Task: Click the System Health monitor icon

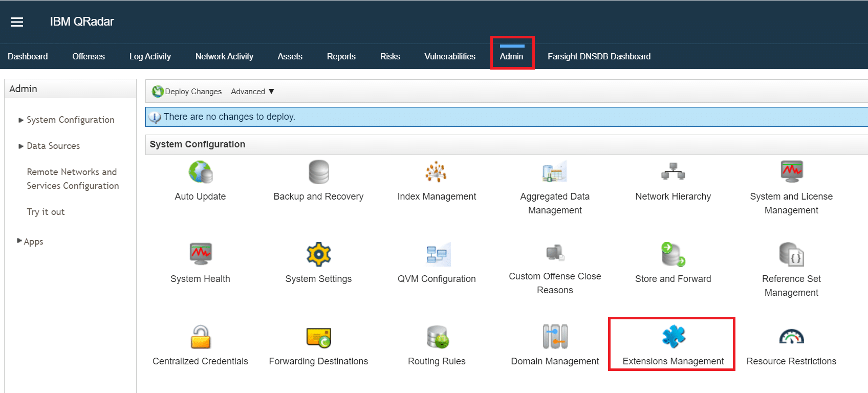Action: pos(201,254)
